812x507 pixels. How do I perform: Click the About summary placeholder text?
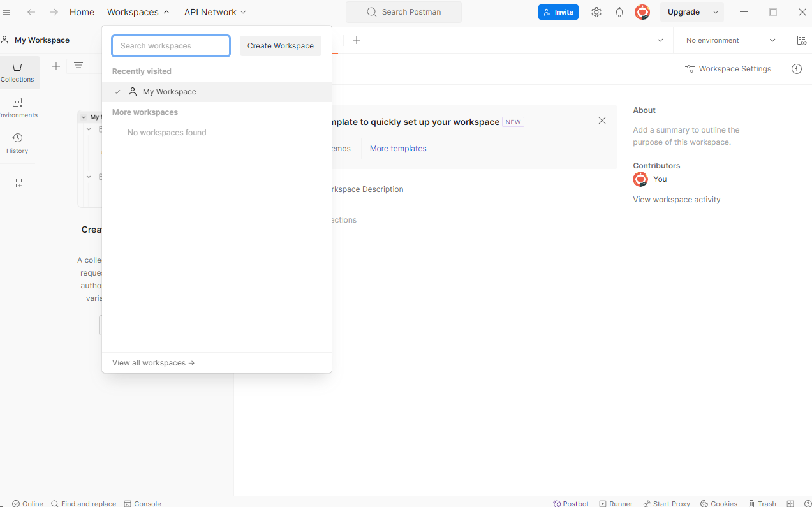686,136
